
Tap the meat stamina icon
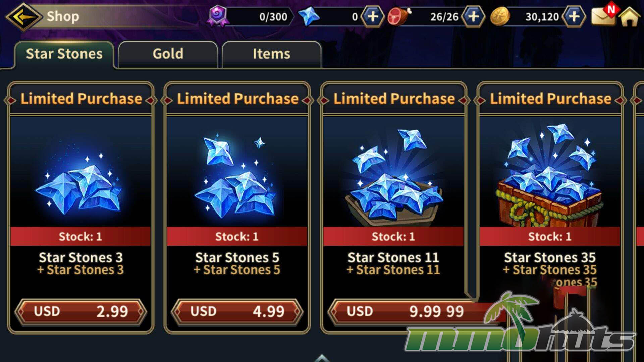pyautogui.click(x=399, y=16)
